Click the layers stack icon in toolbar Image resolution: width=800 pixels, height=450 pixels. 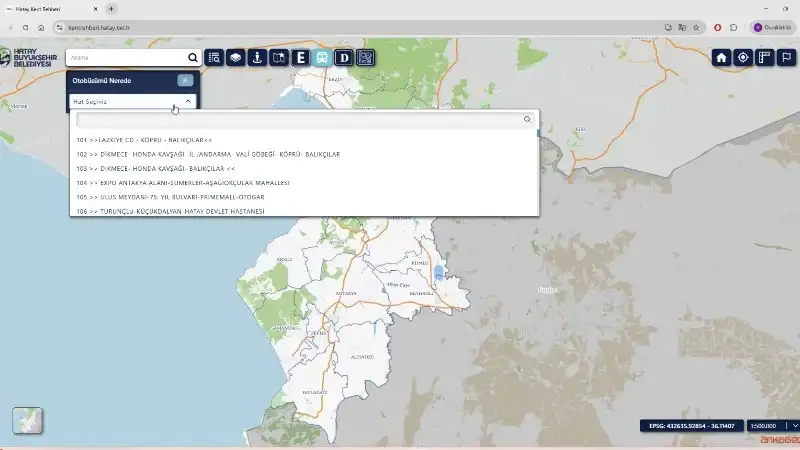(x=235, y=58)
